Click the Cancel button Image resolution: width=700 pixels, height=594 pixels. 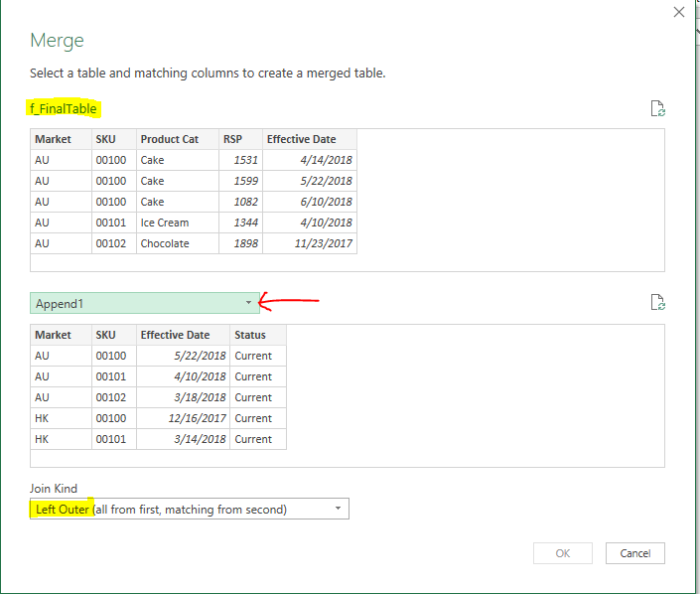pyautogui.click(x=634, y=553)
